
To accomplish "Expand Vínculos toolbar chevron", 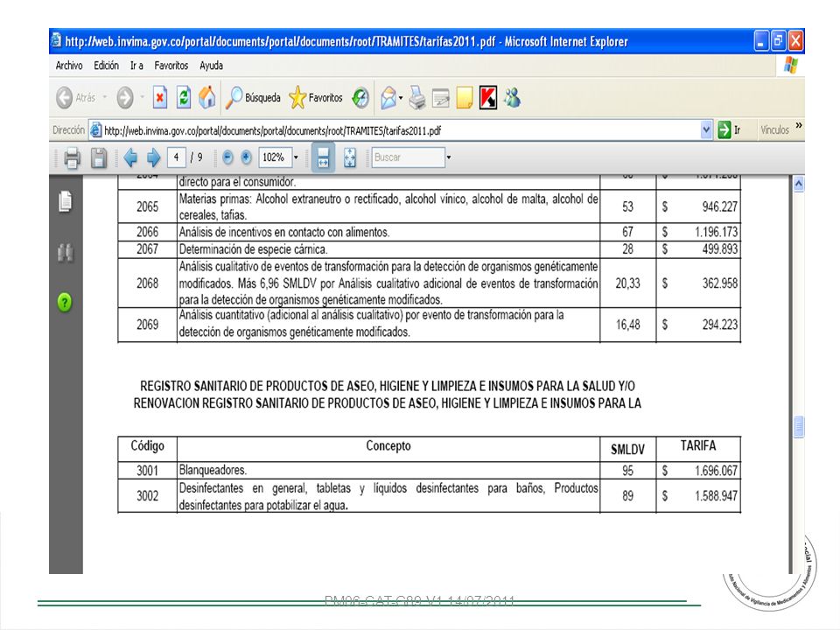I will click(x=799, y=125).
